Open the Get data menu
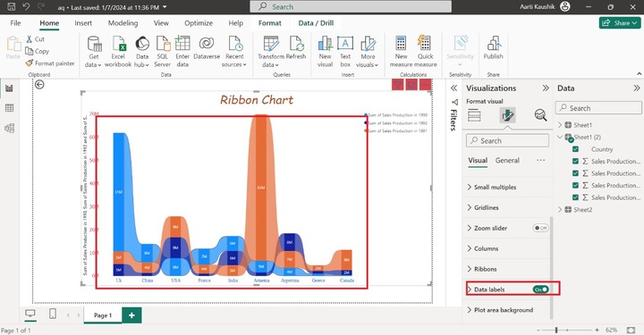 pos(93,52)
